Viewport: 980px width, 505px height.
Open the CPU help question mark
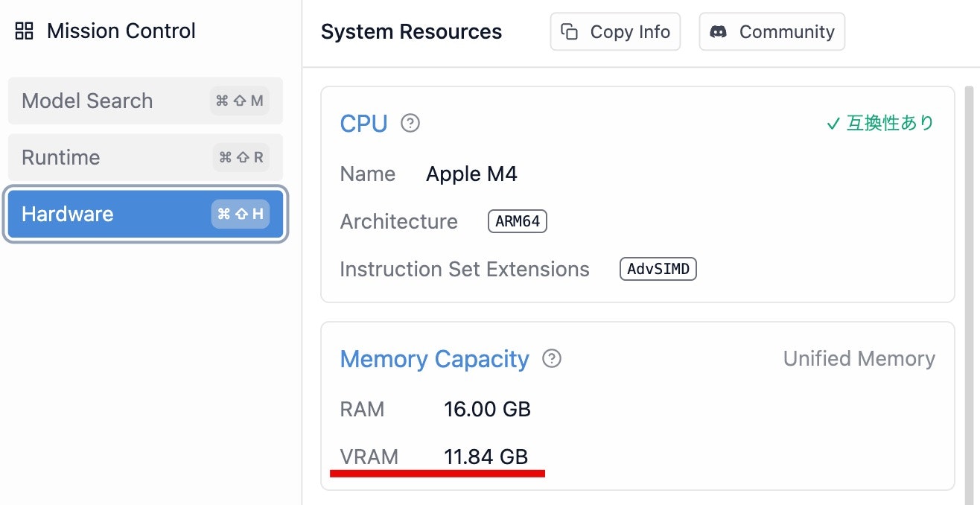pyautogui.click(x=410, y=123)
